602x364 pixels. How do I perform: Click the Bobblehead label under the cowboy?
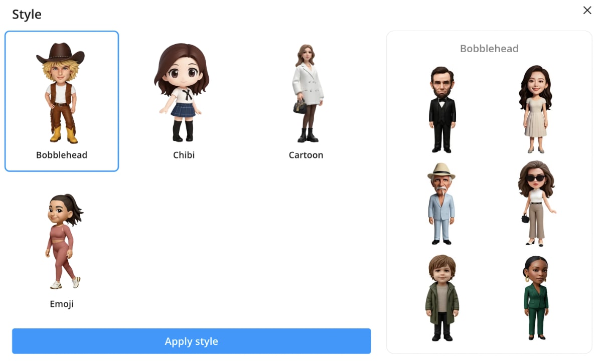[62, 155]
